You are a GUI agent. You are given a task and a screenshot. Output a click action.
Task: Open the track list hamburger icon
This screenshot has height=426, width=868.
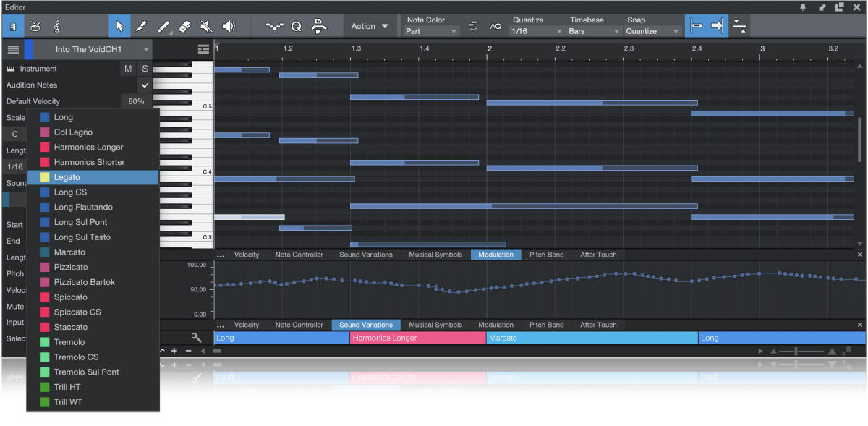point(13,49)
